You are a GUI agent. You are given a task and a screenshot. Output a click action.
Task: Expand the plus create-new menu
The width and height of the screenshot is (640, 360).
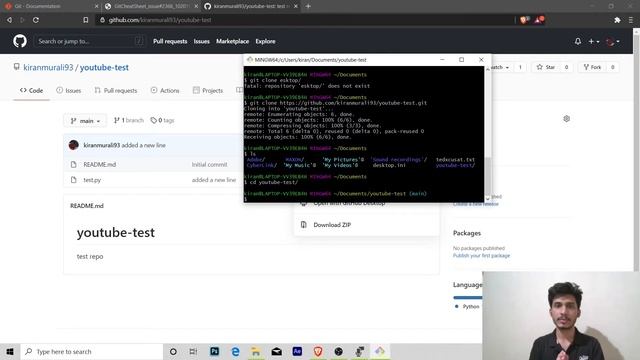[x=593, y=41]
